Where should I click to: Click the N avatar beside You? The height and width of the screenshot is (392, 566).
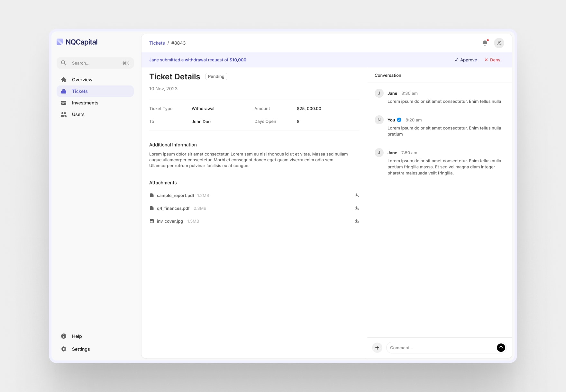pyautogui.click(x=379, y=120)
